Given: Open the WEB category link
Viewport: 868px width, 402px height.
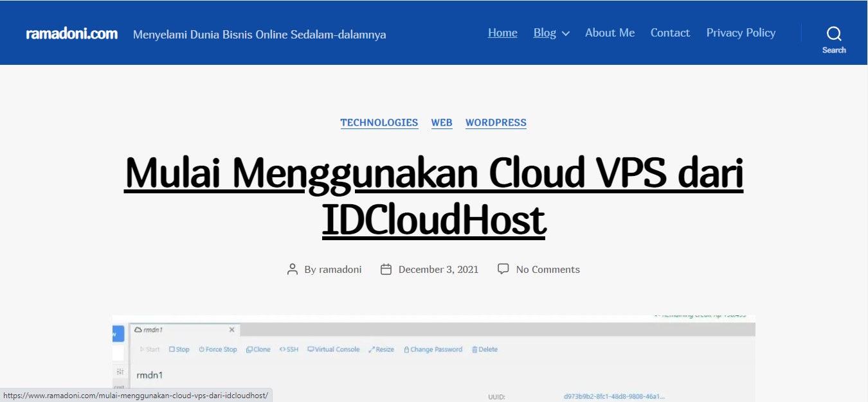Looking at the screenshot, I should pos(442,123).
